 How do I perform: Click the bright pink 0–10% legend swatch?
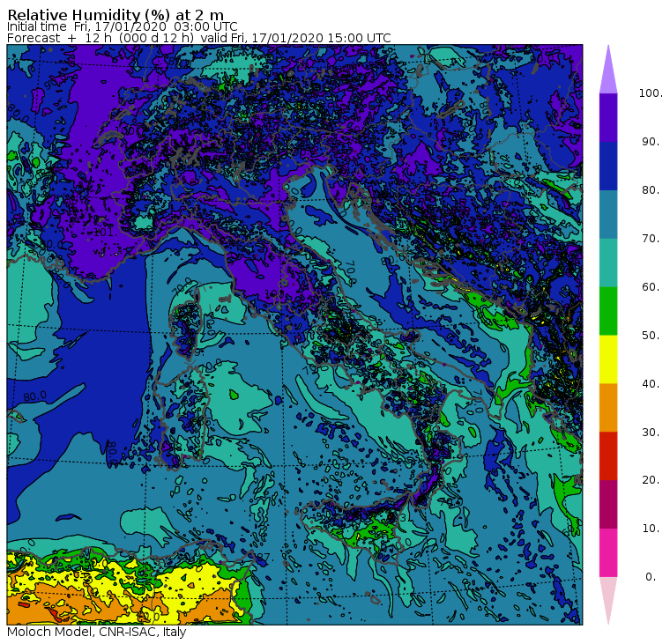click(x=608, y=553)
